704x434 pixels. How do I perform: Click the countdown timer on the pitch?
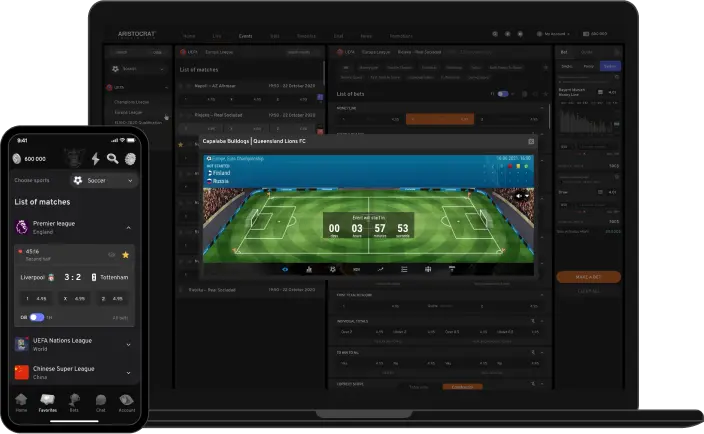(368, 226)
